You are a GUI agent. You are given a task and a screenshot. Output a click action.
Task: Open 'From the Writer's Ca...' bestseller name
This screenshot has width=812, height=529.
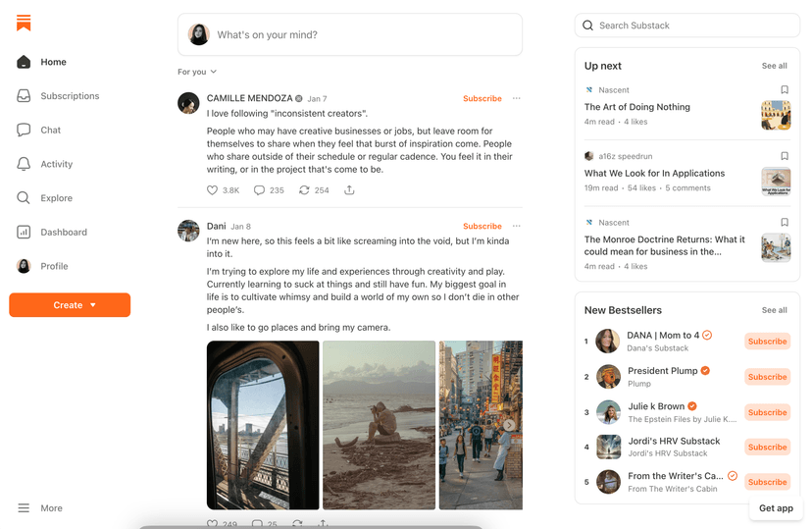pos(676,476)
